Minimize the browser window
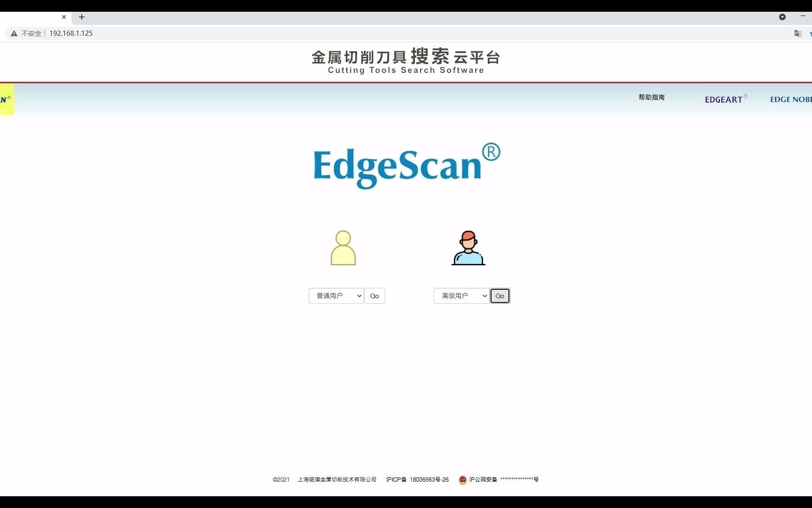 click(x=803, y=16)
